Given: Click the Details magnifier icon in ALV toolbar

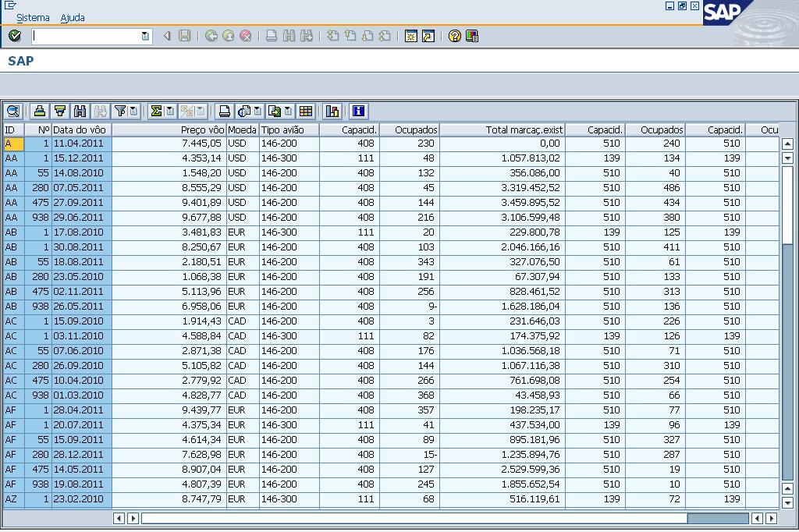Looking at the screenshot, I should click(12, 112).
